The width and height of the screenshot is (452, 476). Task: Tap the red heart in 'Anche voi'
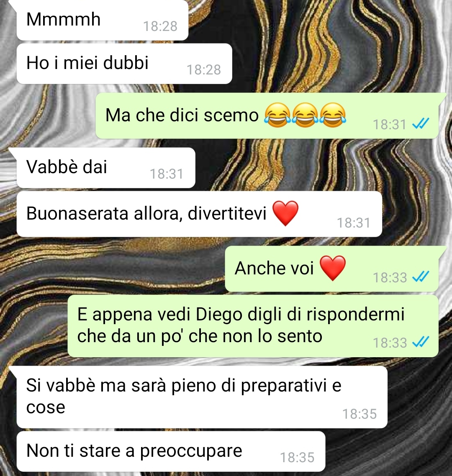click(333, 269)
